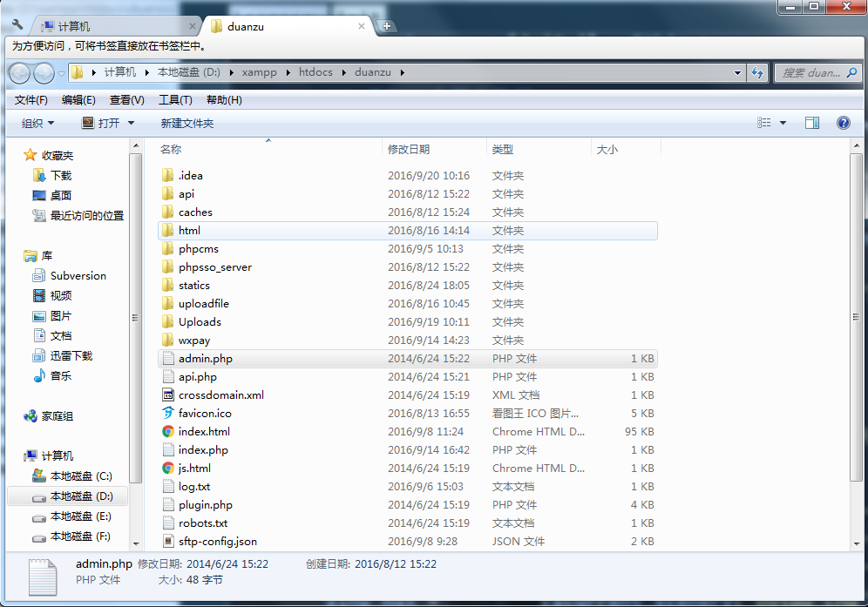Image resolution: width=868 pixels, height=607 pixels.
Task: Click the new tab plus button
Action: coord(386,26)
